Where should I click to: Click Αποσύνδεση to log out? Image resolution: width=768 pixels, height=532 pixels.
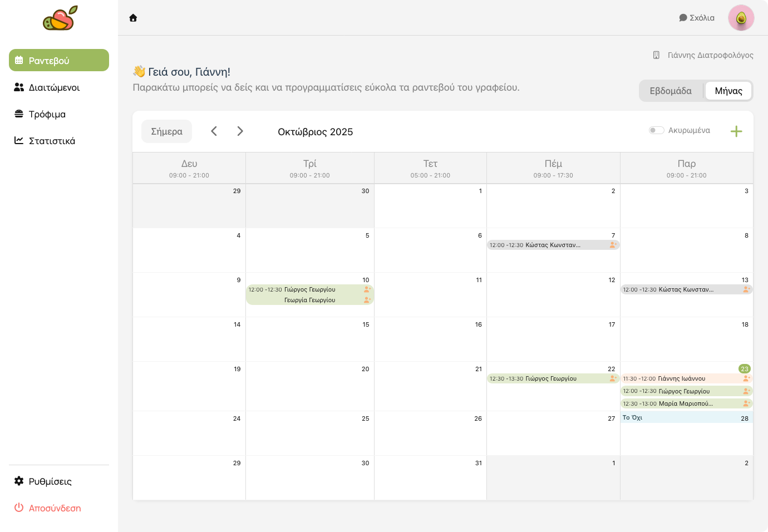coord(55,508)
